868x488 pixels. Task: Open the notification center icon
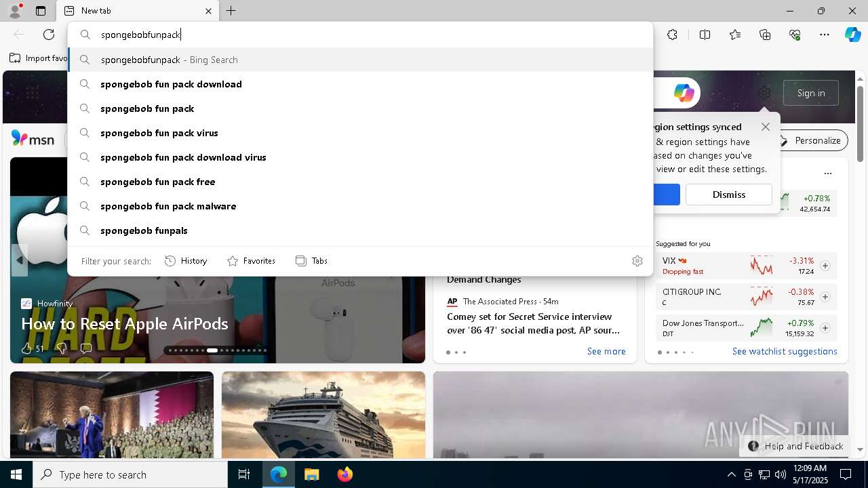tap(846, 474)
